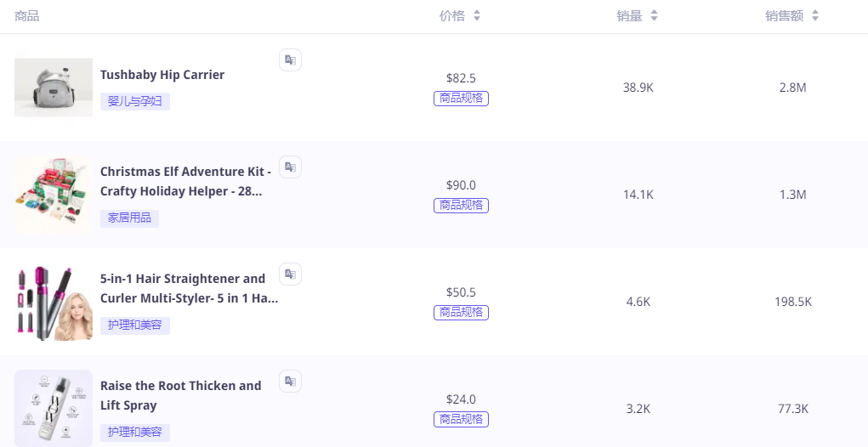Show 商品规格 for the $82.5 Tushbaby carrier
Image resolution: width=868 pixels, height=447 pixels.
[x=461, y=99]
